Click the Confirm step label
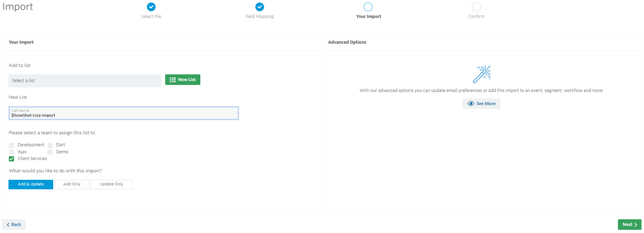This screenshot has height=233, width=644. click(x=476, y=17)
